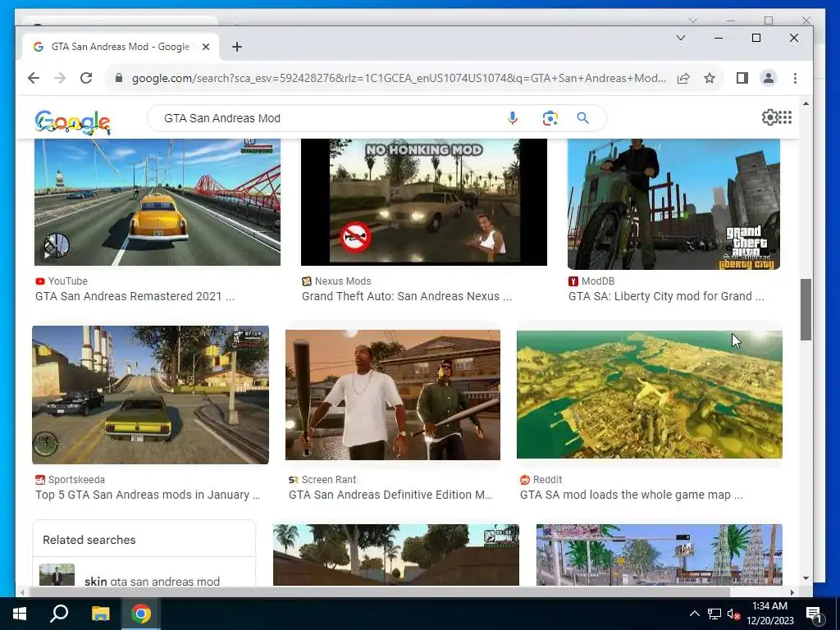Show hidden system tray icons

pos(694,614)
